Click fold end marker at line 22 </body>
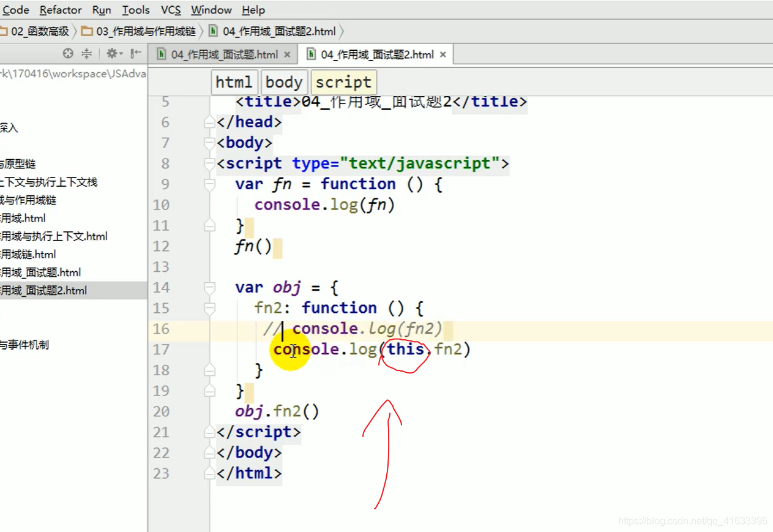Screen dimensions: 773x532 pos(210,453)
